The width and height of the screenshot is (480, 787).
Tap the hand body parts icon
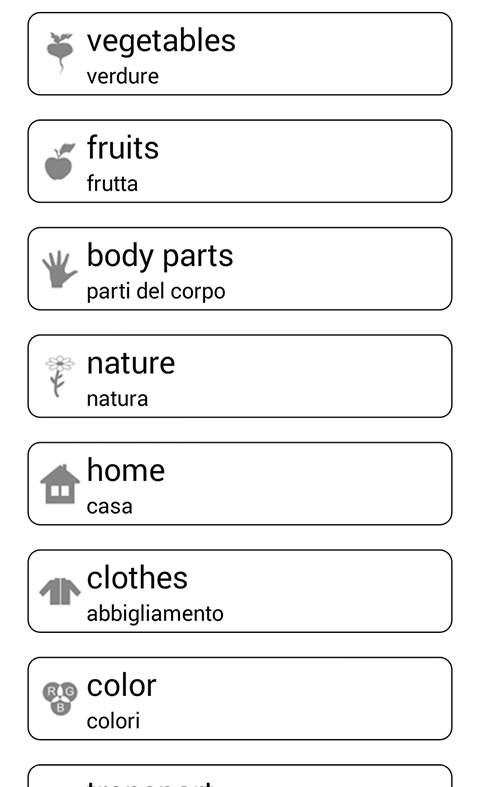[x=60, y=269]
